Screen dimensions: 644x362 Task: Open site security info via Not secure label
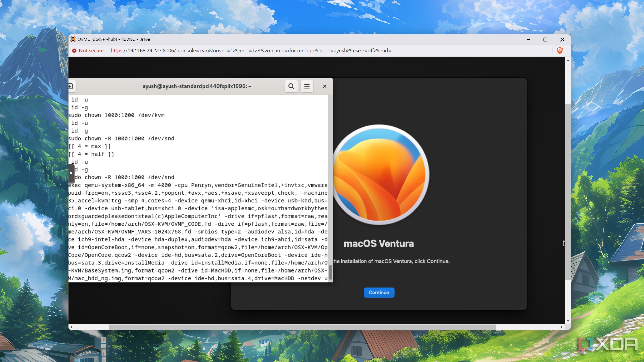(x=91, y=50)
